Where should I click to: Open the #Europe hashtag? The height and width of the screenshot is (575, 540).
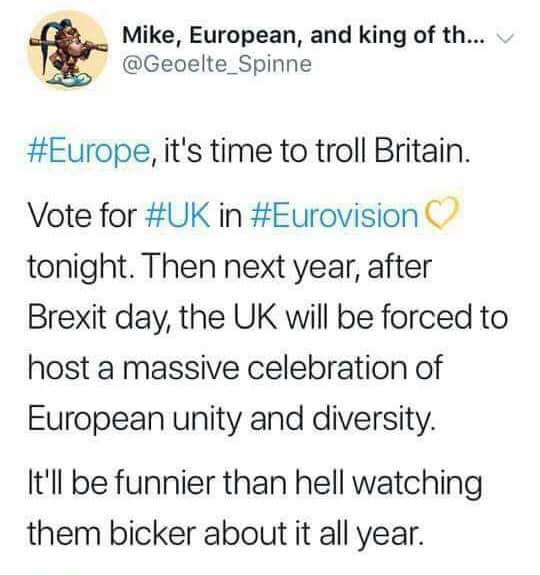pos(89,151)
